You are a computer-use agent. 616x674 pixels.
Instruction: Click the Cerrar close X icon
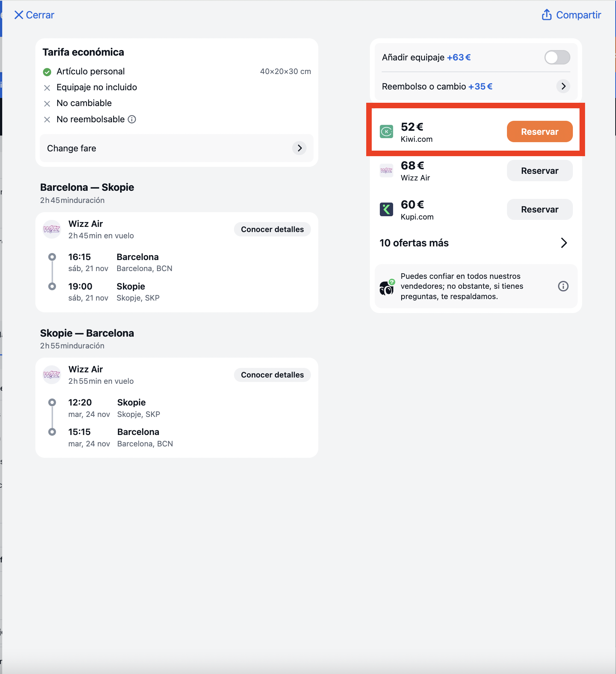(19, 15)
